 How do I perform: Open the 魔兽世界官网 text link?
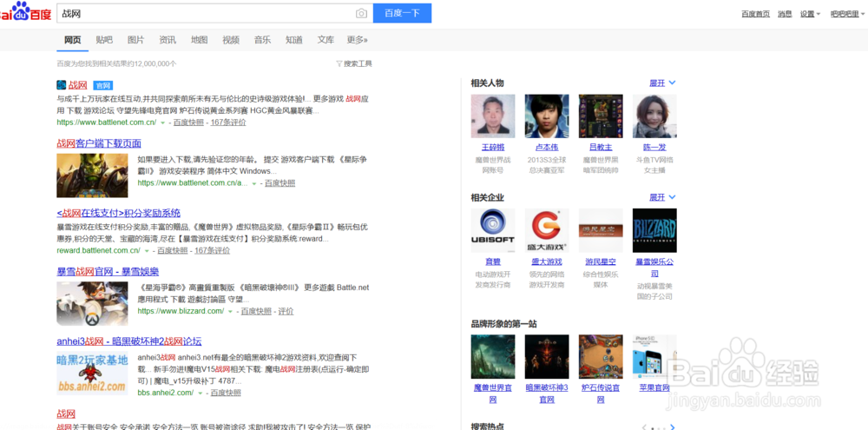(x=493, y=394)
